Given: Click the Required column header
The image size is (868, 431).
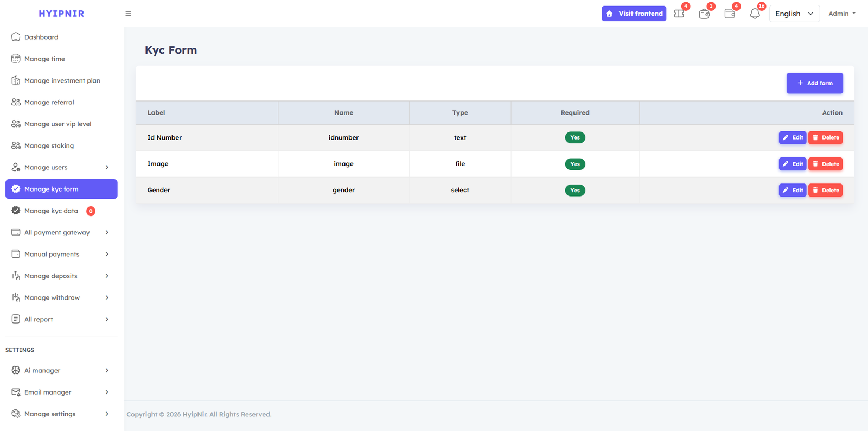Looking at the screenshot, I should coord(575,112).
